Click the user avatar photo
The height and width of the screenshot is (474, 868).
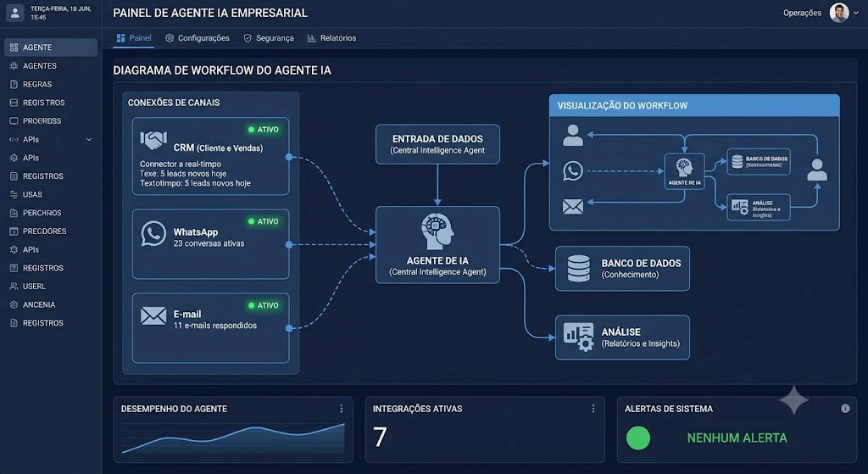pos(839,13)
